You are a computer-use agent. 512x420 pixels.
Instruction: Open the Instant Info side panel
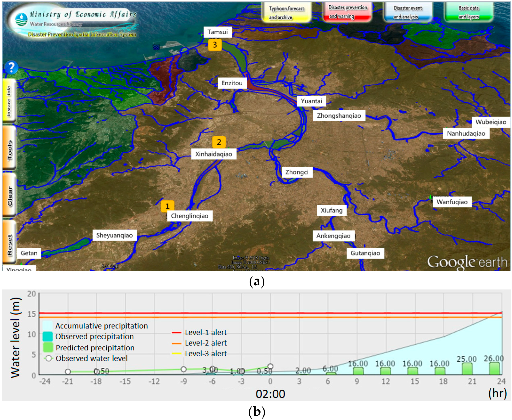(9, 101)
